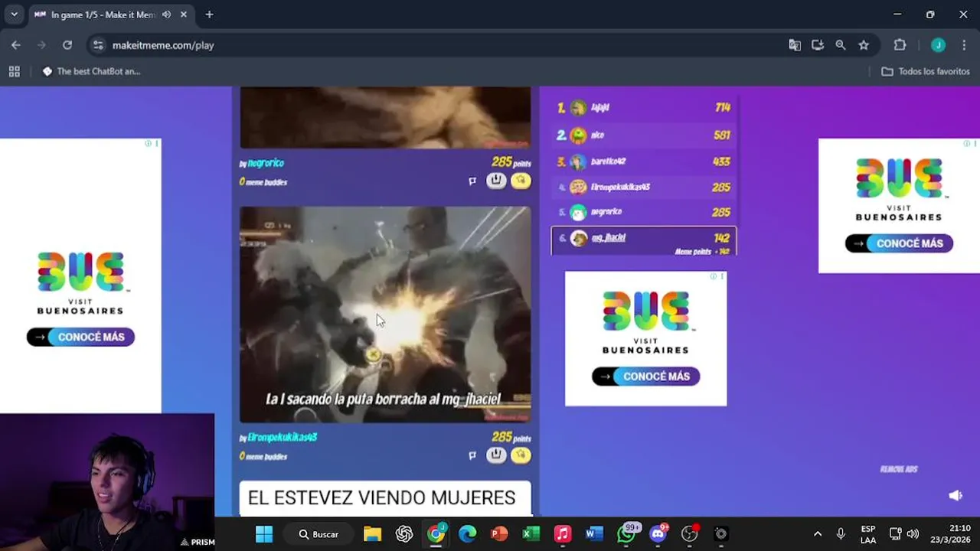The image size is (980, 551).
Task: Open WhatsApp from taskbar
Action: click(626, 534)
